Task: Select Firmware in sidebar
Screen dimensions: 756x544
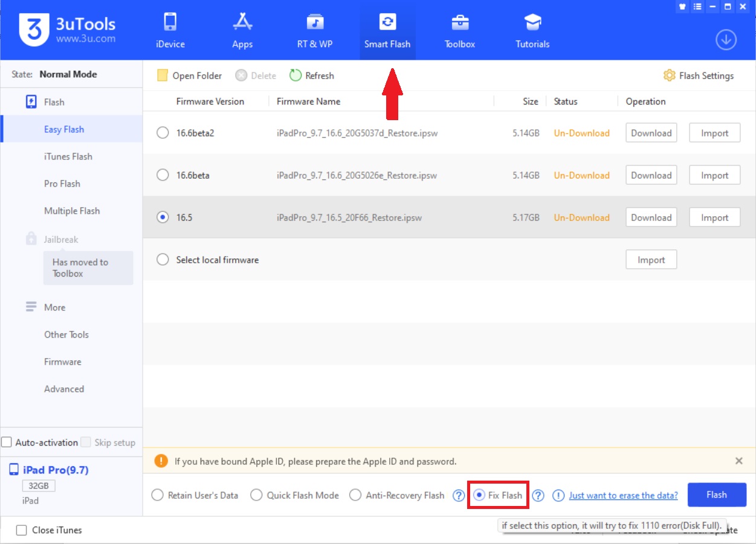Action: click(x=63, y=362)
